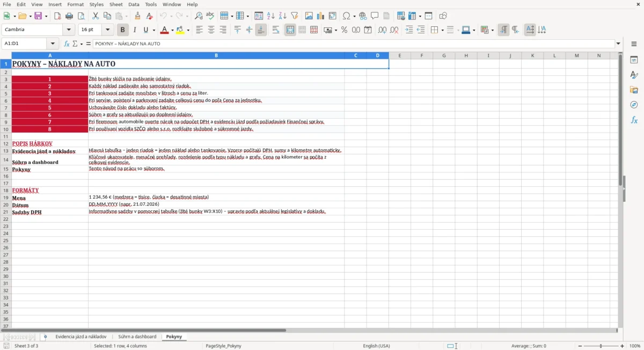Format cell as date

click(x=368, y=30)
